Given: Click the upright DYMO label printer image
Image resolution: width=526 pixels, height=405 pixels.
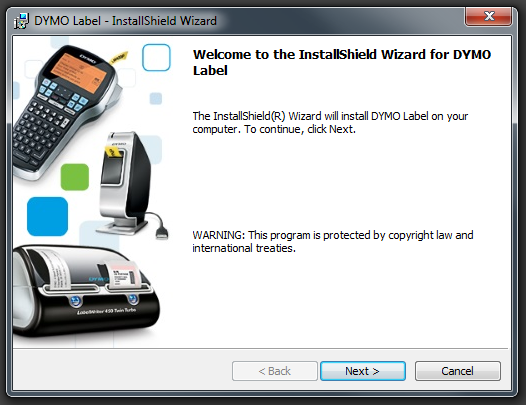Looking at the screenshot, I should tap(127, 183).
